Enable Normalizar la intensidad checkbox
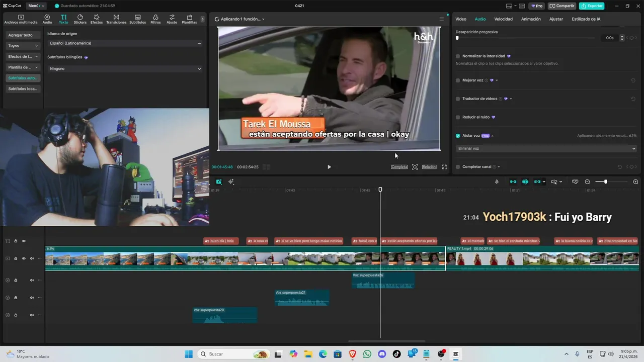644x362 pixels. pyautogui.click(x=458, y=56)
